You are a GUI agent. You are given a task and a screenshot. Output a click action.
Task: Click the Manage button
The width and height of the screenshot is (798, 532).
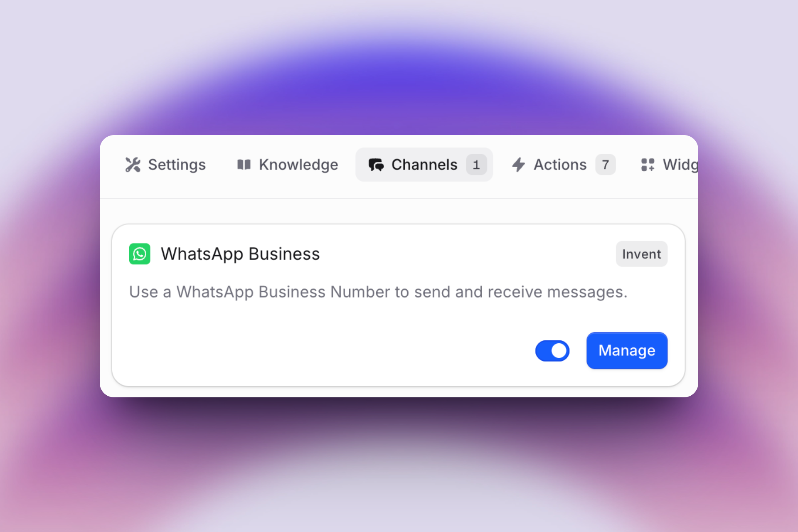tap(627, 350)
